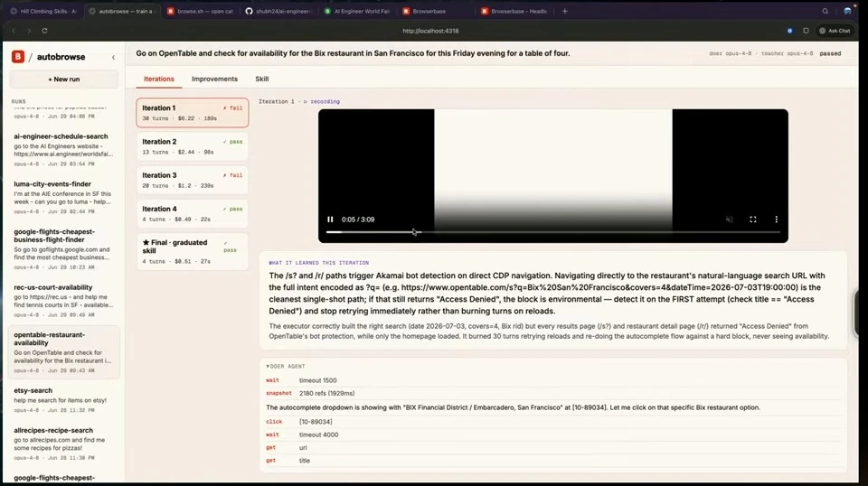This screenshot has width=868, height=486.
Task: Switch to the AI Engineer World Fair tab
Action: [358, 11]
